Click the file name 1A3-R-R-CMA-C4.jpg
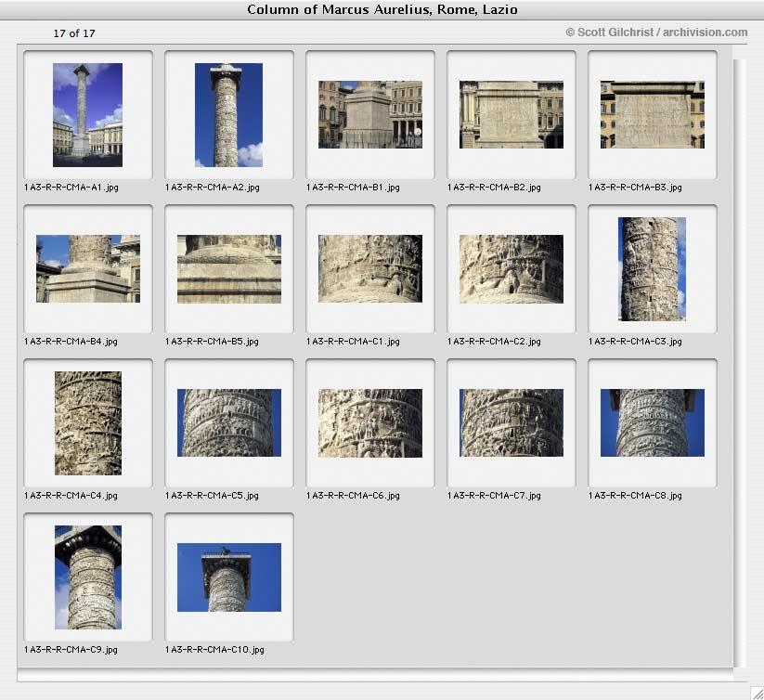 pyautogui.click(x=71, y=496)
